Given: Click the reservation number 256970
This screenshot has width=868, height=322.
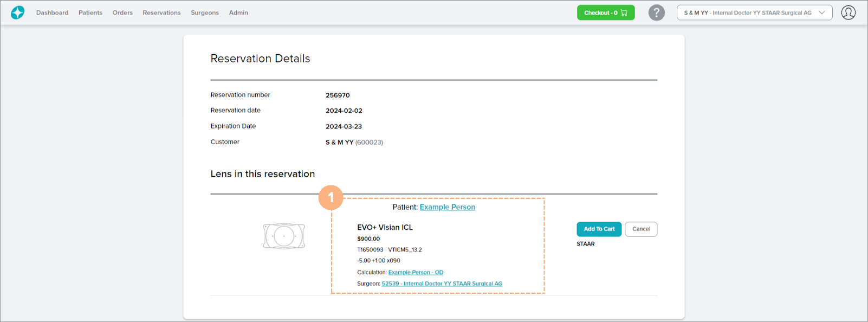Looking at the screenshot, I should point(338,95).
